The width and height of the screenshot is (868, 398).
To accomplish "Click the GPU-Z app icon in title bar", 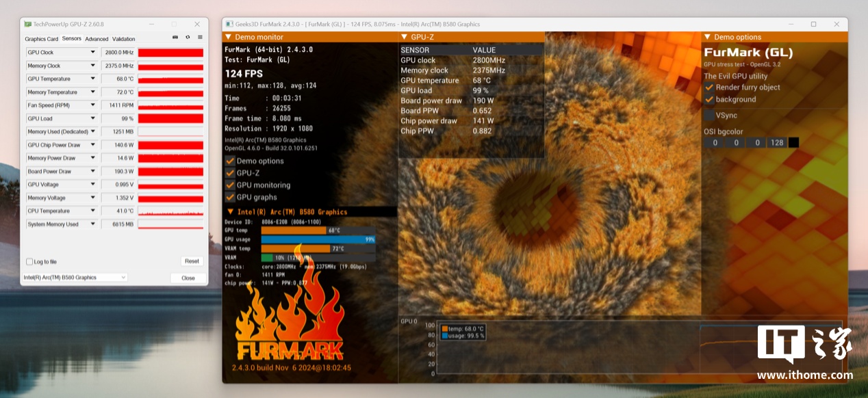I will 28,24.
